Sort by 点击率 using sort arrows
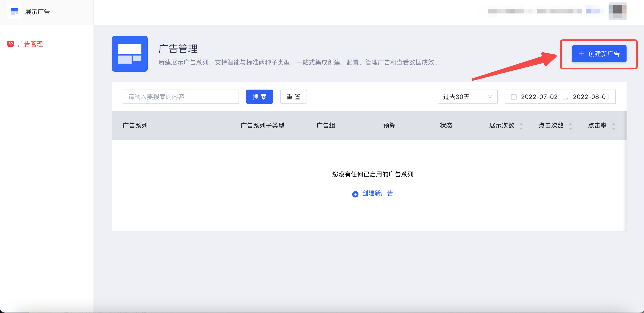644x313 pixels. 613,126
